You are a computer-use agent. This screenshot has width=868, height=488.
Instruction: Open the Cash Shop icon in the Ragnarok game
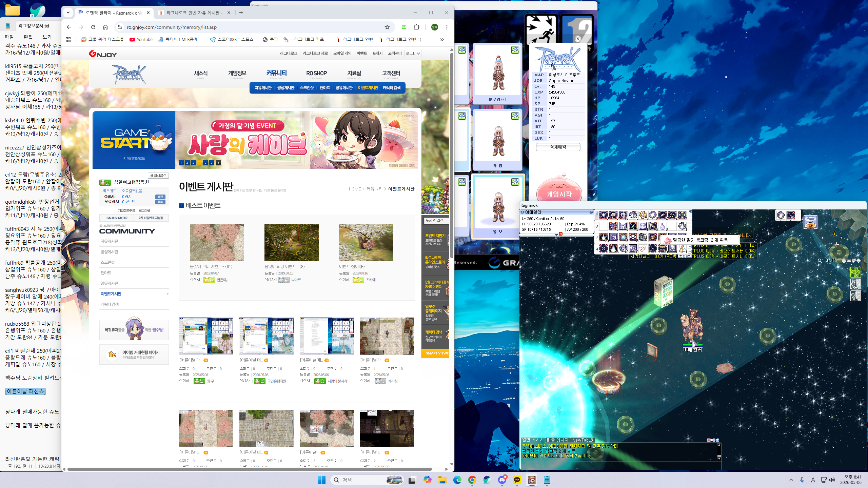coord(810,222)
